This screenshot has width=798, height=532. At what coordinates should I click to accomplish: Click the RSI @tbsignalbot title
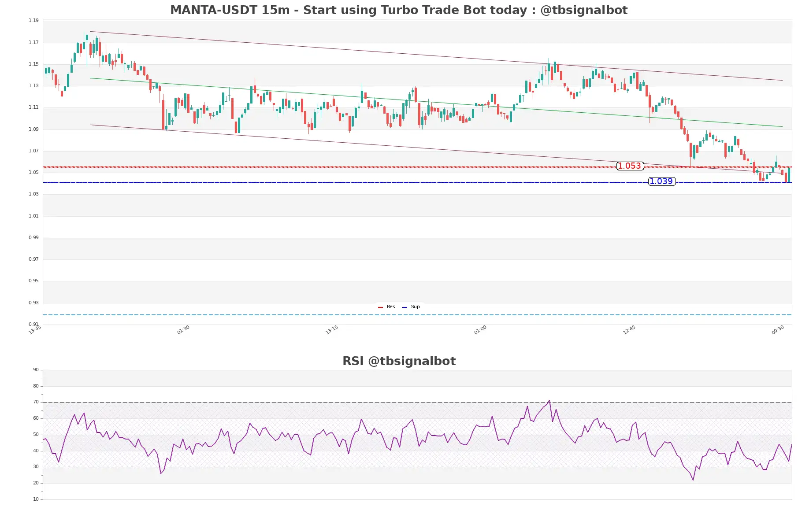point(399,361)
